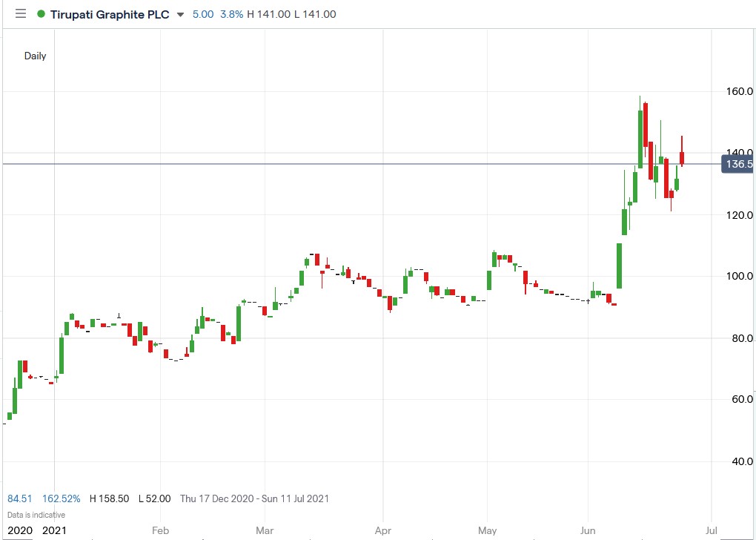The height and width of the screenshot is (540, 756).
Task: Open the hamburger menu
Action: 20,13
